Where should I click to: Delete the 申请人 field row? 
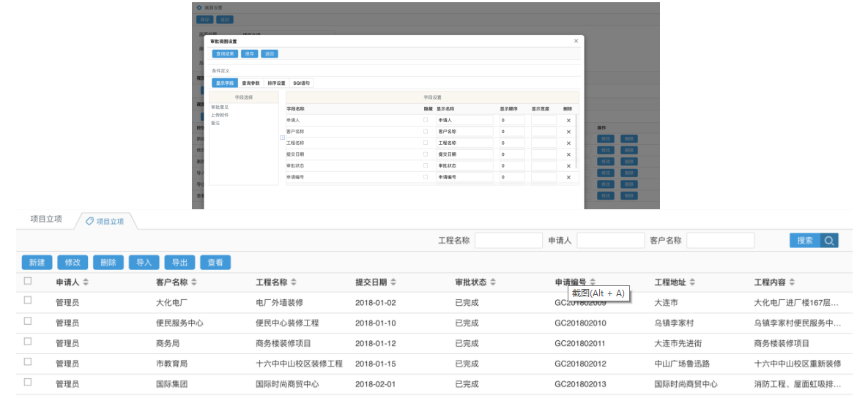(x=568, y=120)
